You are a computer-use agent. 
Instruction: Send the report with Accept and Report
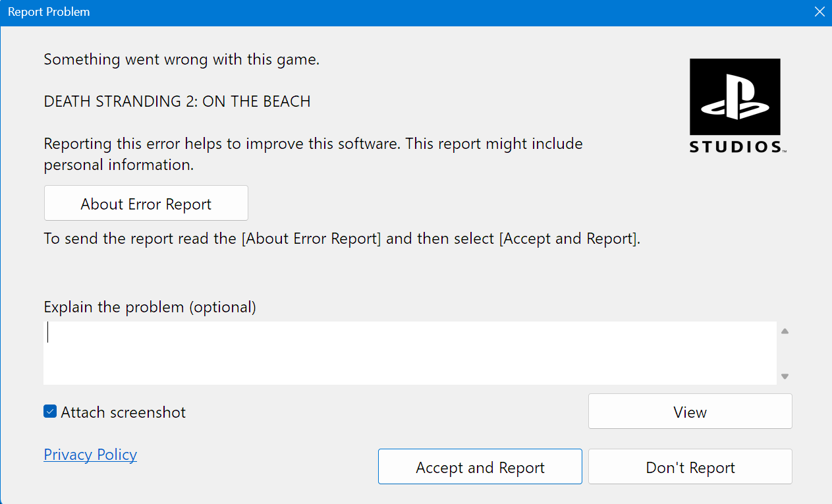point(480,467)
